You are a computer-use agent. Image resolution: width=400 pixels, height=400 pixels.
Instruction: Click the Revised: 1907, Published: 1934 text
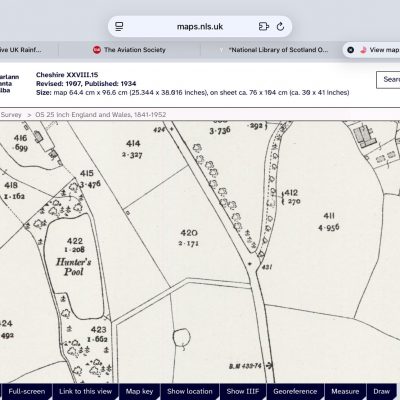86,84
